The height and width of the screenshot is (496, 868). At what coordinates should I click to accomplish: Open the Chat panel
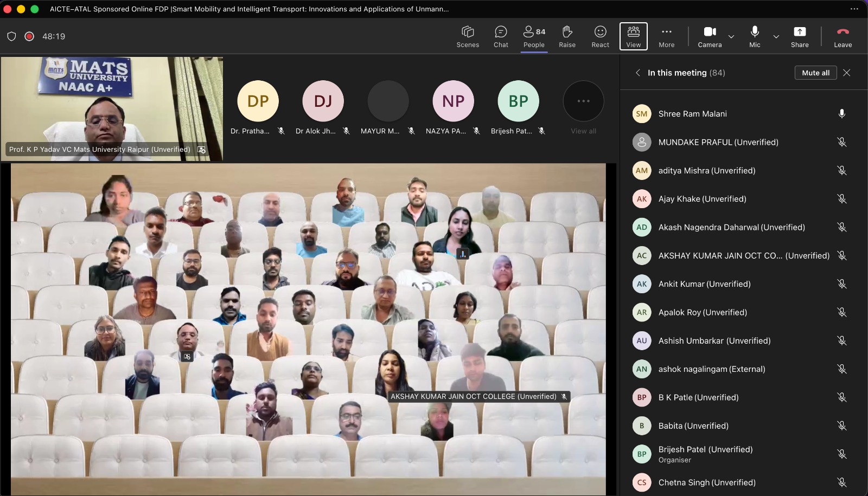[501, 36]
